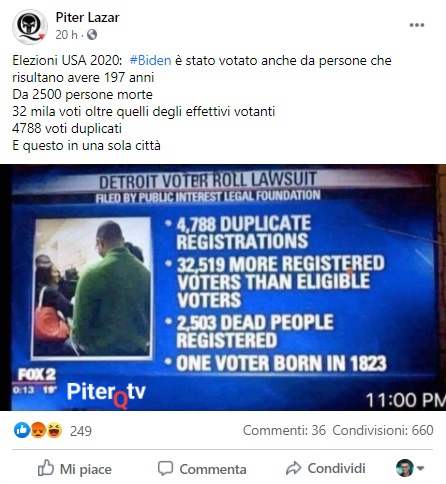Click your small avatar beside Condividi
This screenshot has height=484, width=446.
pos(405,468)
